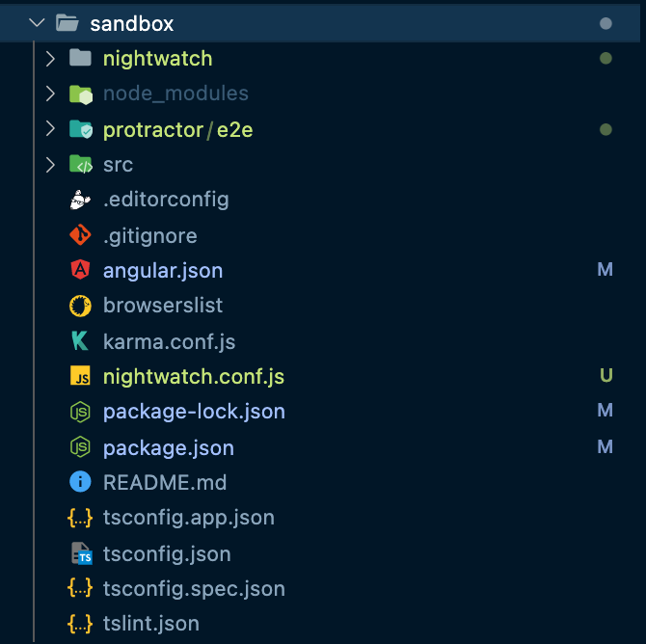Click the braces icon beside tsconfig.app.json

coord(80,518)
